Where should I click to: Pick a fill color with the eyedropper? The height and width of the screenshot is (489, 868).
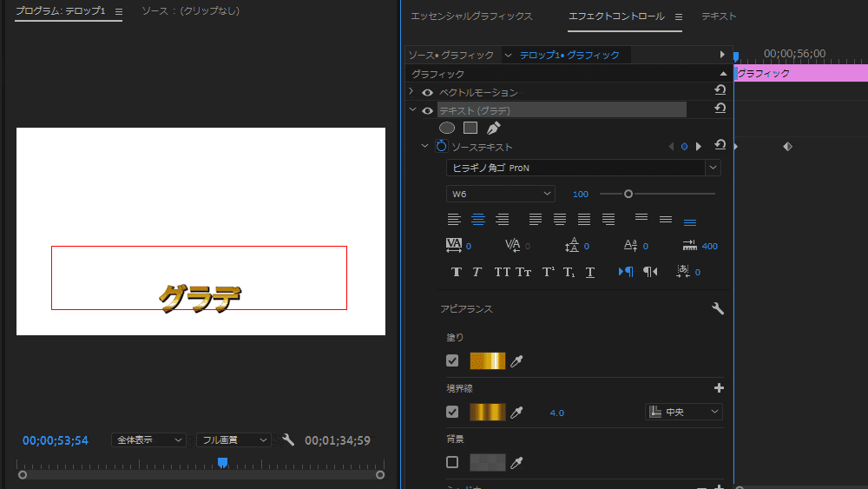516,361
